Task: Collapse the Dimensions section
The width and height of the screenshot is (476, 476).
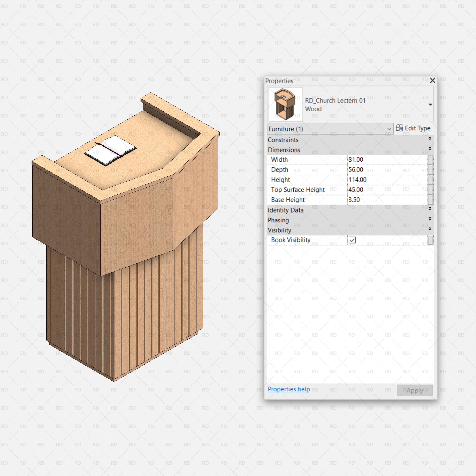Action: click(x=430, y=149)
